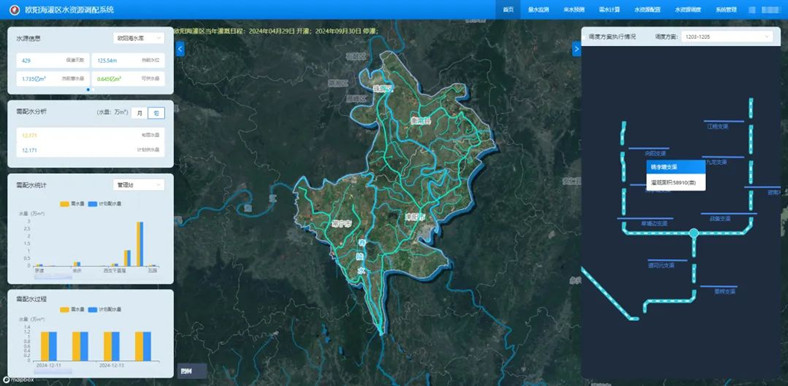The image size is (788, 386).
Task: Switch to the 系统管理 navigation tab
Action: 726,10
